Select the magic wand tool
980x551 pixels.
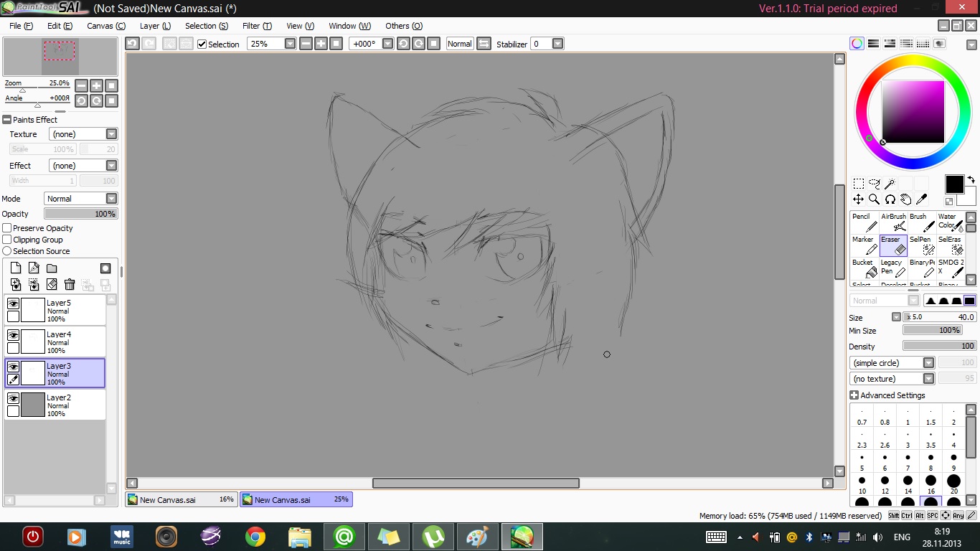(890, 184)
